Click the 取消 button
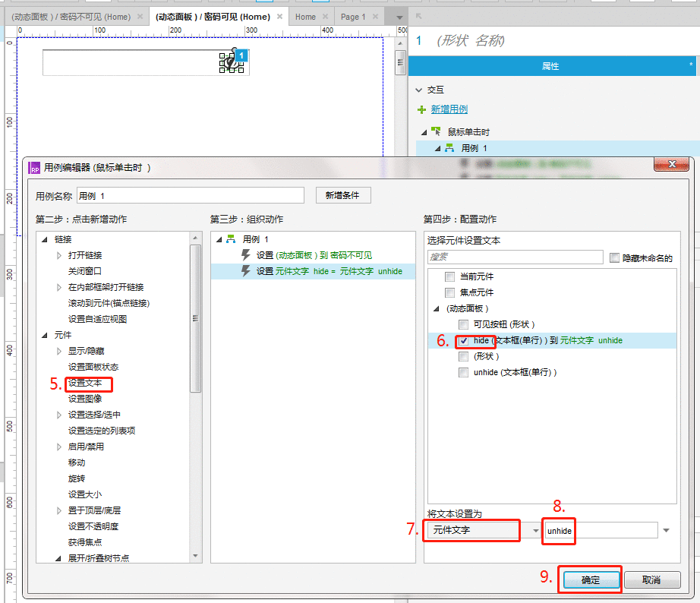700x603 pixels. (651, 579)
